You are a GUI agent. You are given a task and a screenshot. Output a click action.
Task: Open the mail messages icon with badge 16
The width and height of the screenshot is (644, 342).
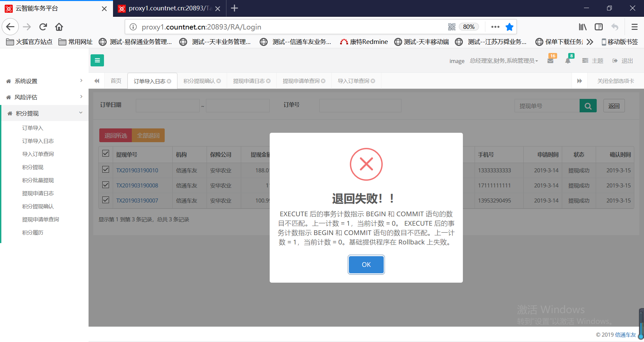(x=550, y=61)
